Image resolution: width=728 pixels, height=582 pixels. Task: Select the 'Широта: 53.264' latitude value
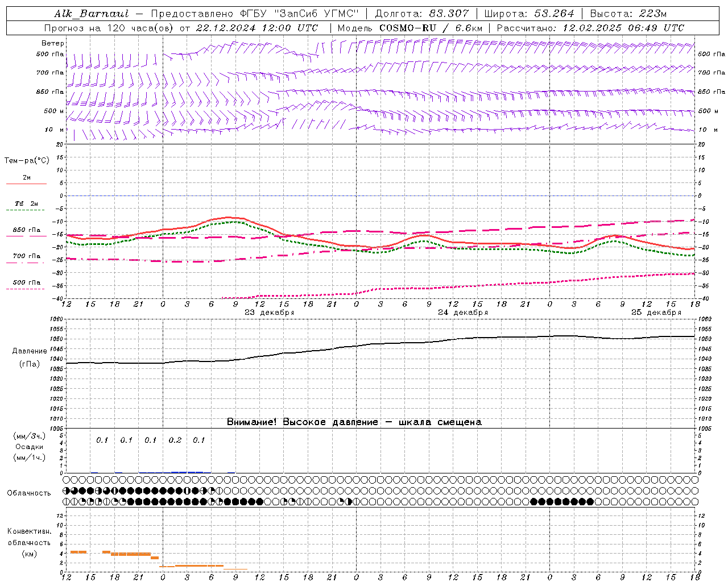pos(529,14)
